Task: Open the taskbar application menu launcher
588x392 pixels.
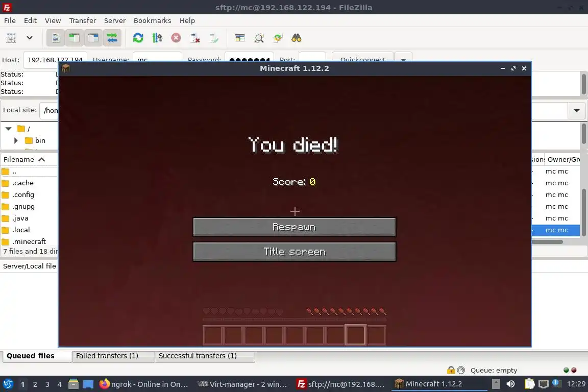Action: pyautogui.click(x=8, y=384)
